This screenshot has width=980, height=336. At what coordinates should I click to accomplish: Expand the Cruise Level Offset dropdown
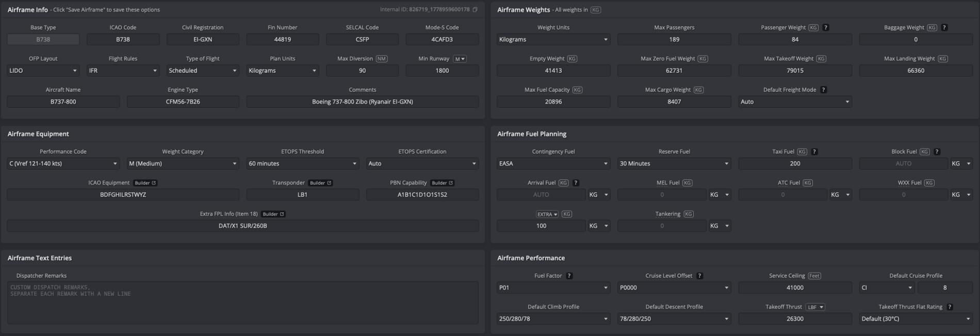[x=674, y=288]
